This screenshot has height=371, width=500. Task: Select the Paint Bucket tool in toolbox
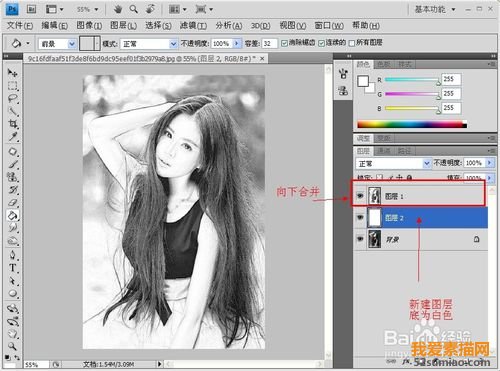pyautogui.click(x=13, y=215)
